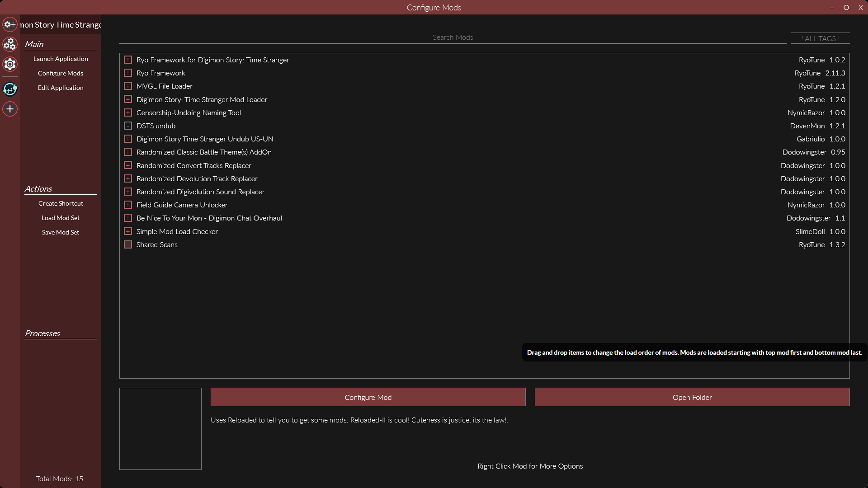Image resolution: width=868 pixels, height=488 pixels.
Task: Focus the Search Mods input field
Action: coord(453,38)
